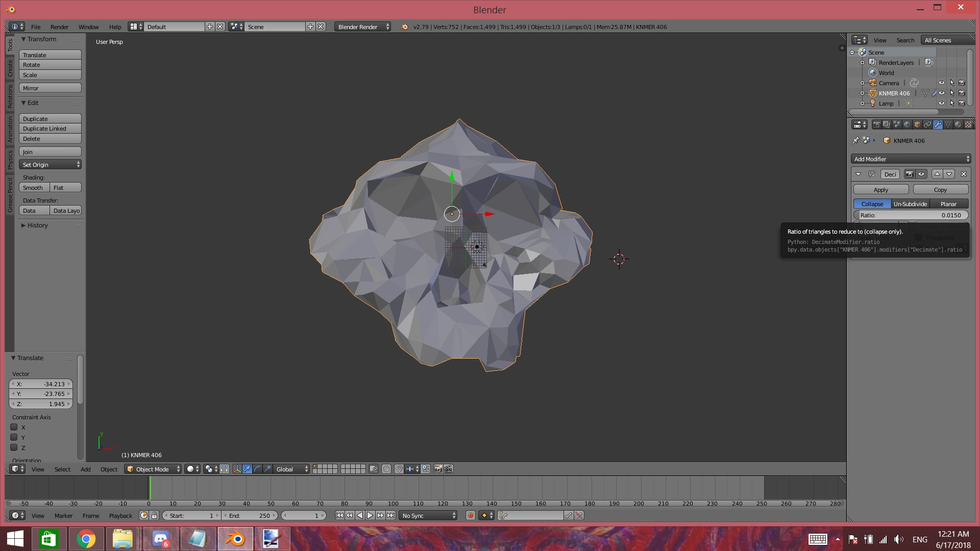
Task: Open the Scene properties tab
Action: (x=897, y=124)
